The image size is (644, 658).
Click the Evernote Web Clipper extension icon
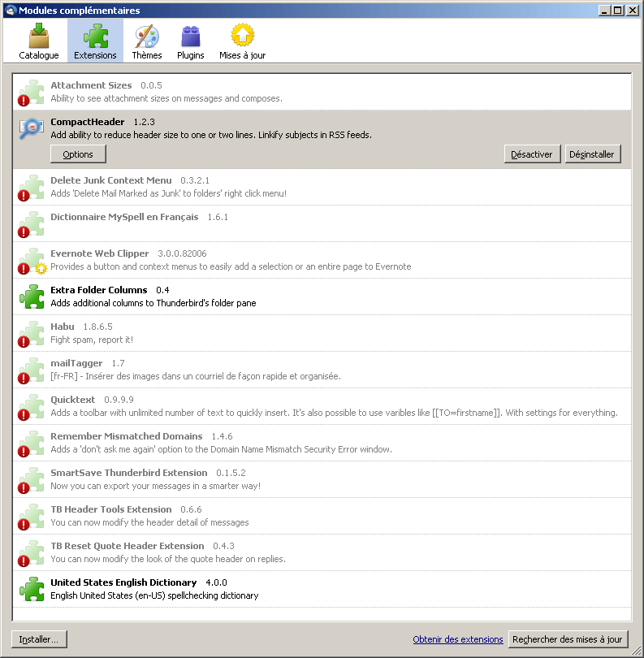pos(32,261)
